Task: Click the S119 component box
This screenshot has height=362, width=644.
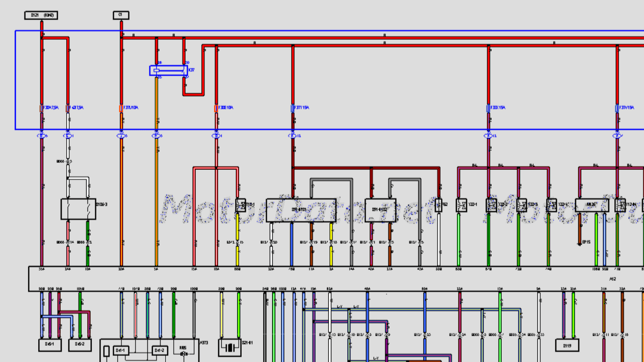Action: (567, 345)
